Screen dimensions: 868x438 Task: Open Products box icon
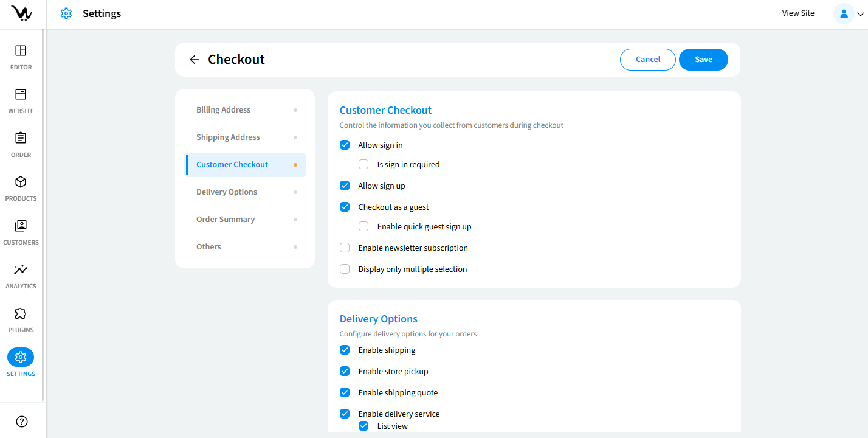click(21, 182)
